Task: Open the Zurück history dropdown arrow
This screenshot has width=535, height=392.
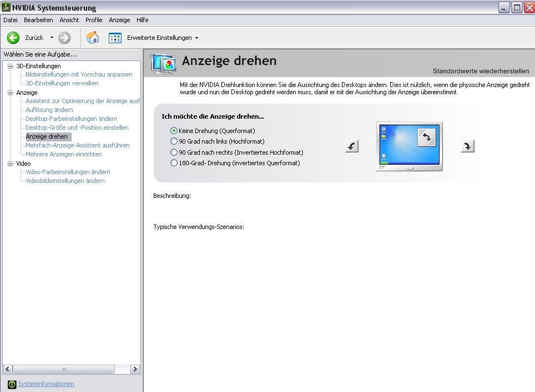Action: tap(52, 38)
